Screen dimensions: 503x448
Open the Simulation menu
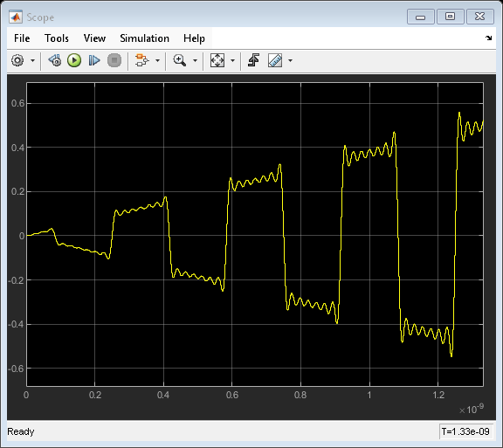coord(144,38)
